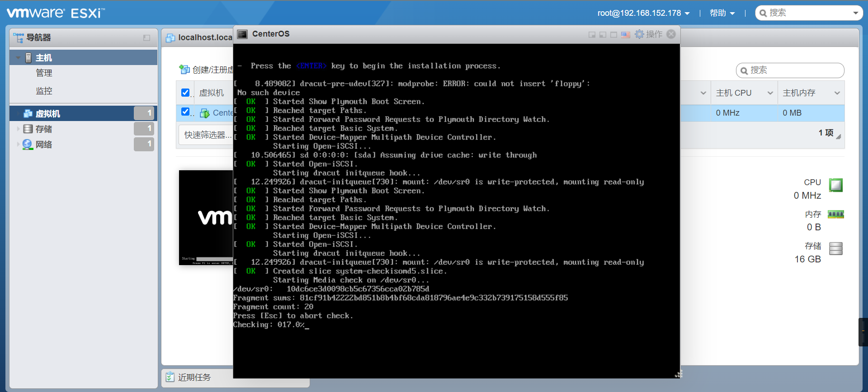Screen dimensions: 868x392
Task: Expand the 存储 tree node arrow
Action: (18, 129)
